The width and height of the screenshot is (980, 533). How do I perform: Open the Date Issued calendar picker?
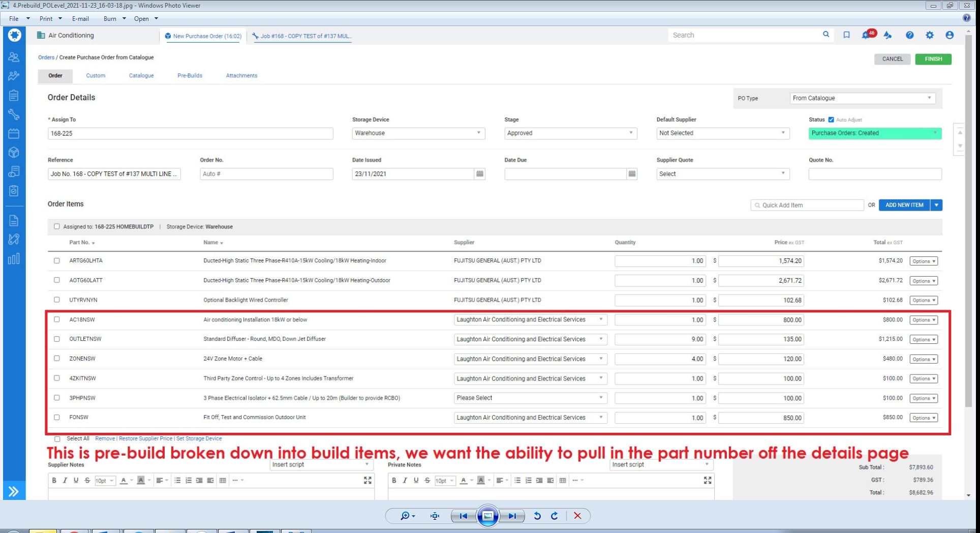[479, 173]
